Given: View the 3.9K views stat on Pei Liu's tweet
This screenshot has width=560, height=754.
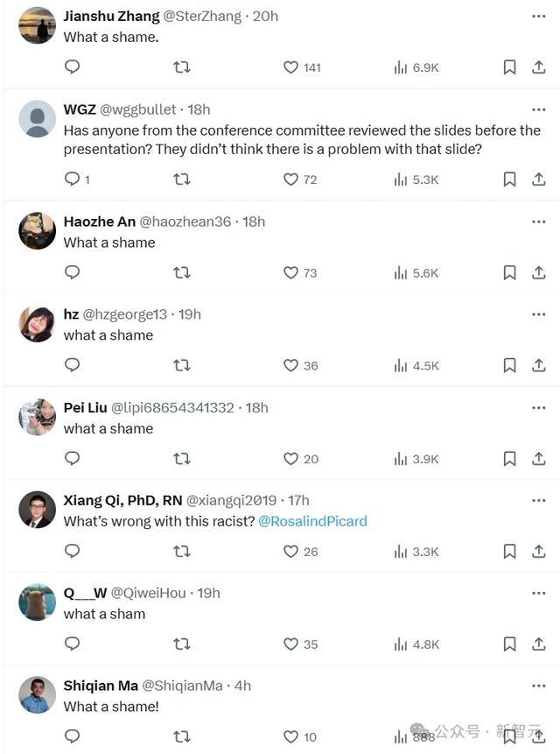Looking at the screenshot, I should coord(416,459).
